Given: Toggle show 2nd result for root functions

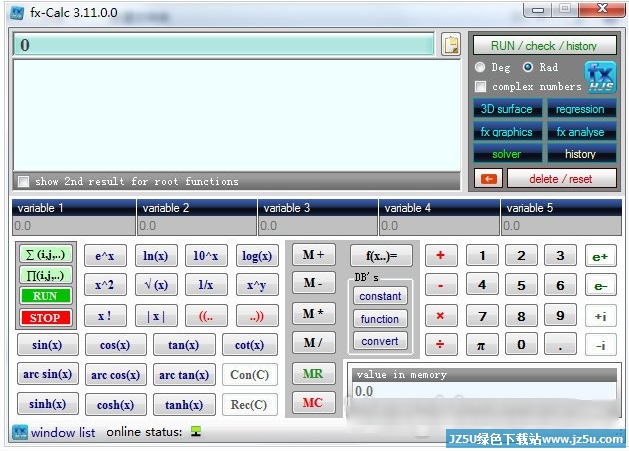Looking at the screenshot, I should 24,181.
